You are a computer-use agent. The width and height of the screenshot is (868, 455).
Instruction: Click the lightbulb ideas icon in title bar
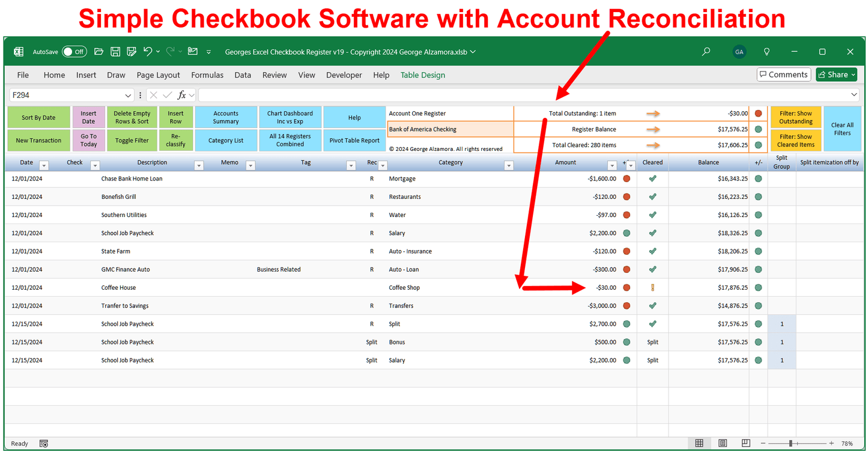point(766,52)
